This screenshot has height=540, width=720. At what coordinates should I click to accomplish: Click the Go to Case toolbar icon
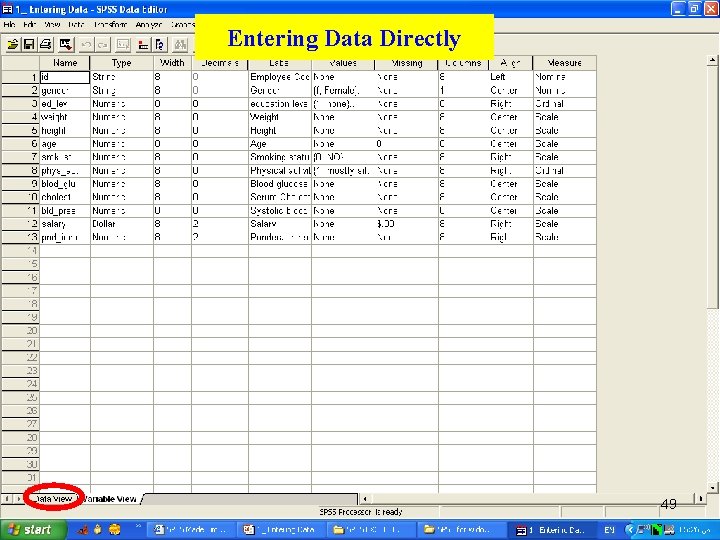(x=143, y=45)
